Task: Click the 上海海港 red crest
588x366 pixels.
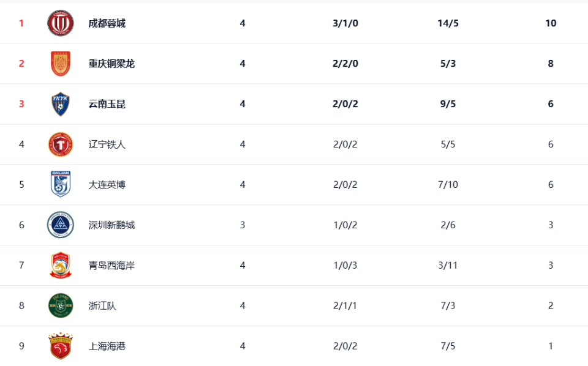Action: click(x=61, y=346)
